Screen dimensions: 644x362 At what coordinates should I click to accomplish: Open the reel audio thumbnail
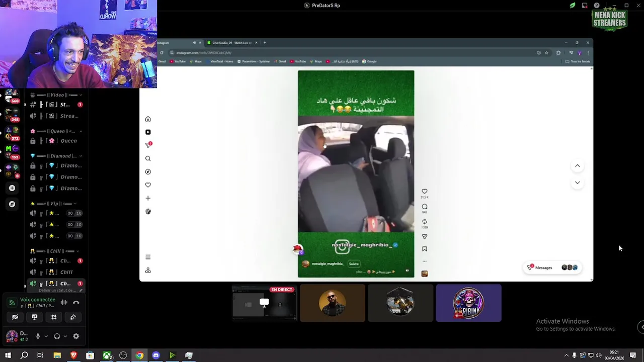pos(425,274)
